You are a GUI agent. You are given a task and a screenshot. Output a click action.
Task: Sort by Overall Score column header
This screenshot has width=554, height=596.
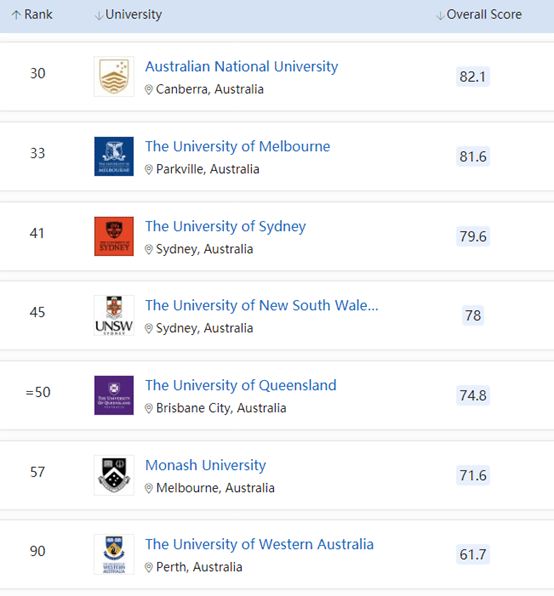(x=479, y=14)
